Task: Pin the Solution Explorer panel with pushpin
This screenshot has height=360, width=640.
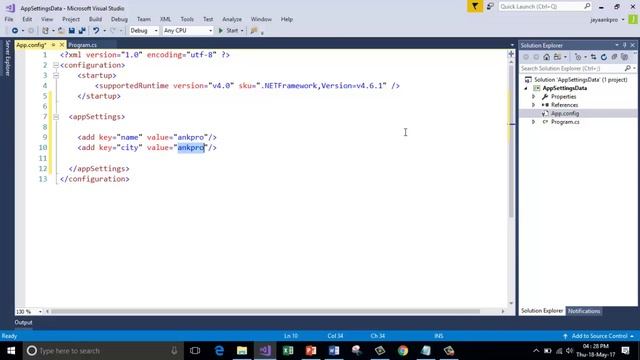Action: pyautogui.click(x=624, y=45)
